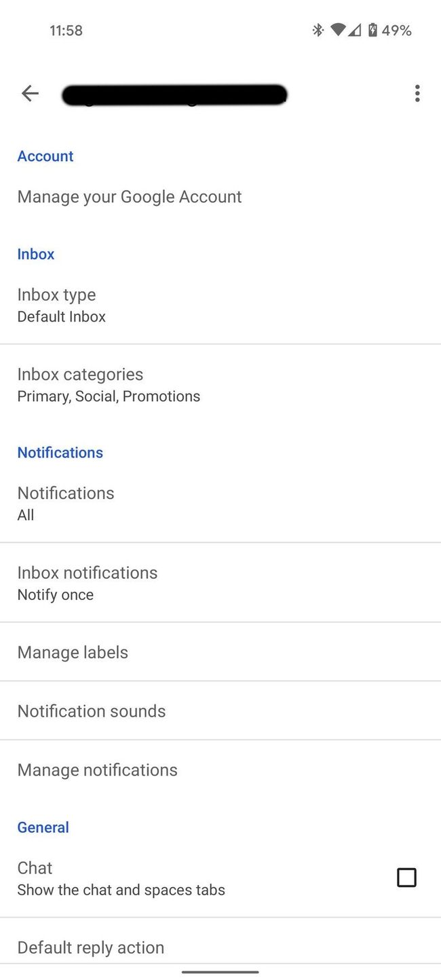The height and width of the screenshot is (980, 441).
Task: Open the Notifications level selector
Action: click(x=220, y=503)
